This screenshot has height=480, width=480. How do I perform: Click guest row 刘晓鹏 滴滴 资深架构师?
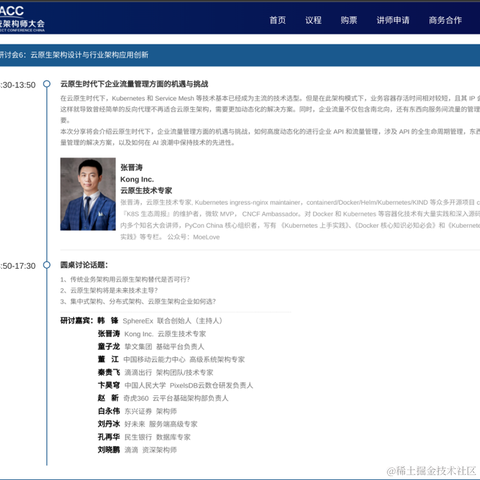pos(137,450)
